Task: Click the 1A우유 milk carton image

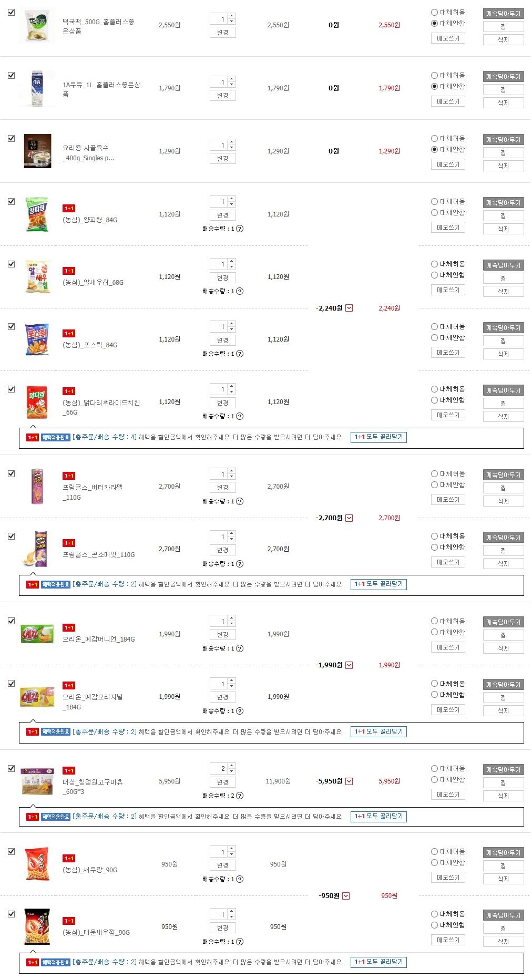Action: 37,88
